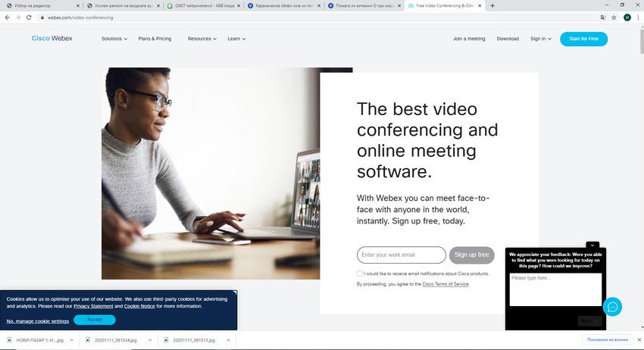644x350 pixels.
Task: Click the browser forward arrow
Action: pos(18,17)
